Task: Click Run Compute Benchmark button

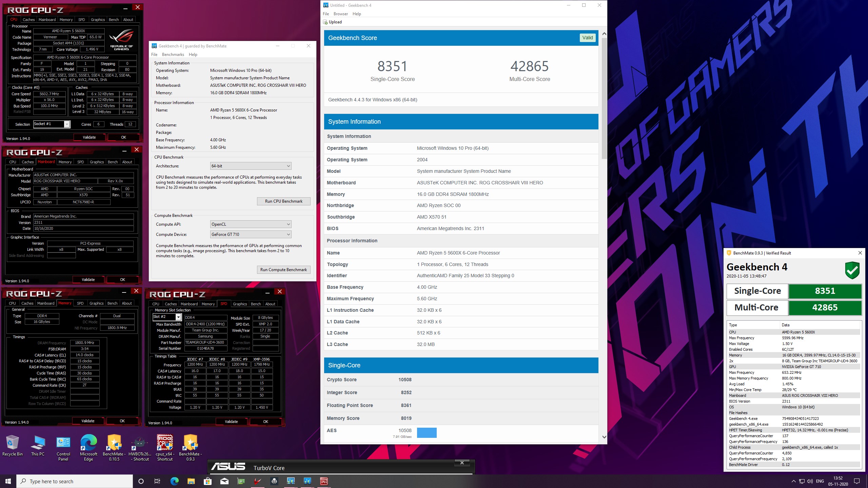Action: (283, 270)
